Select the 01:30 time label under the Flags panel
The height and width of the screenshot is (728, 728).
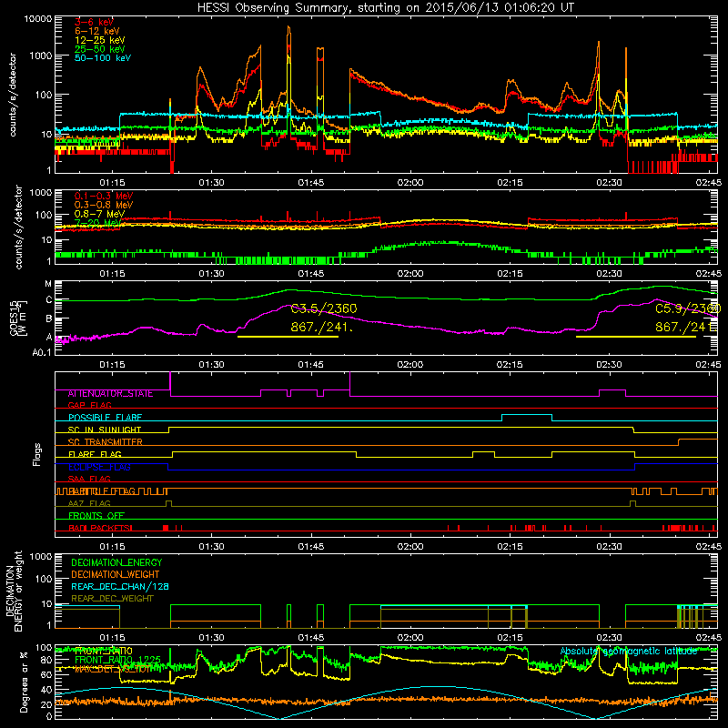(x=212, y=547)
